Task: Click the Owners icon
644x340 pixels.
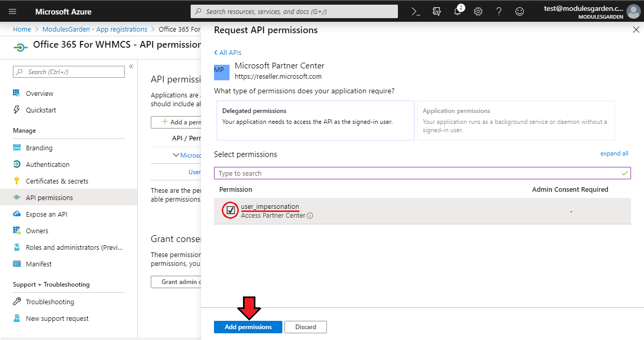Action: (x=17, y=231)
